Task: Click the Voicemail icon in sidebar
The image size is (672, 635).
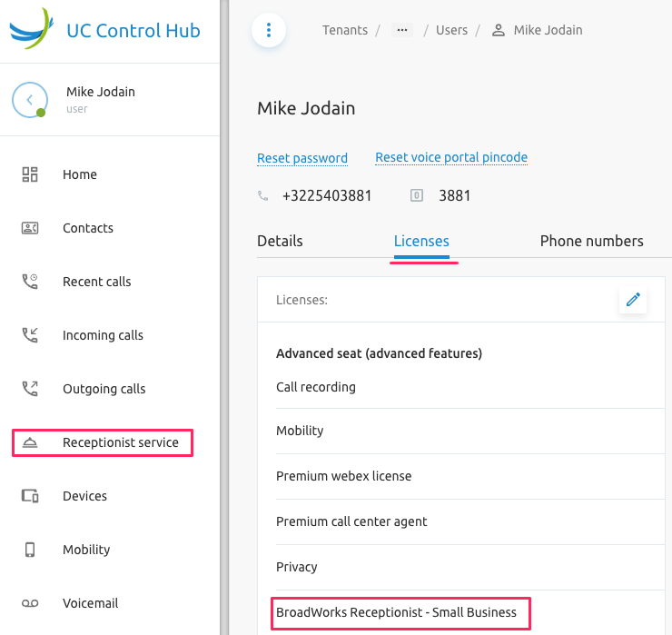Action: [x=30, y=603]
